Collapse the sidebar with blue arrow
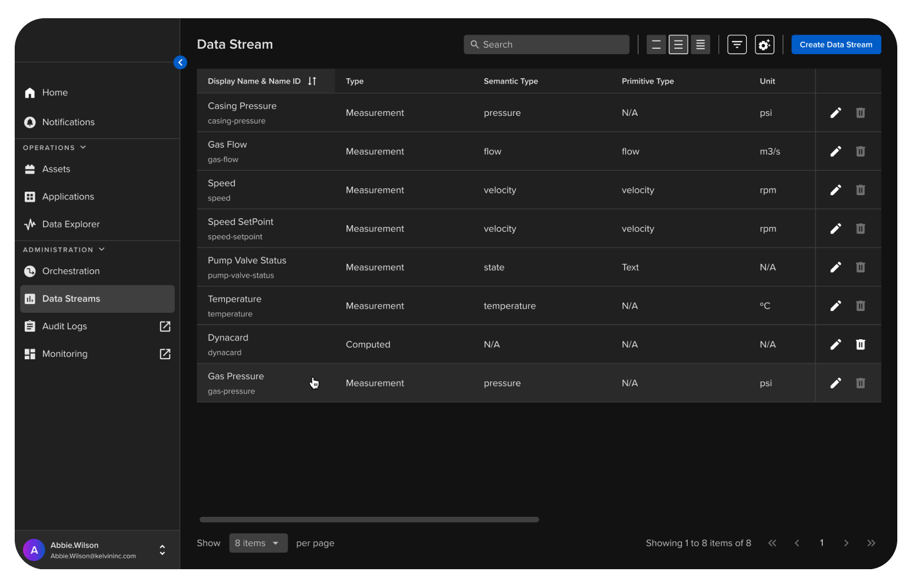 (x=181, y=62)
